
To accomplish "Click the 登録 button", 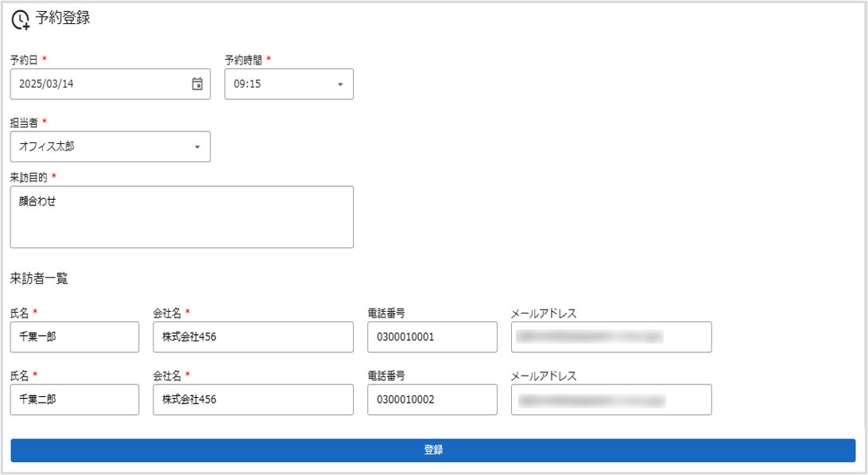I will pos(433,450).
